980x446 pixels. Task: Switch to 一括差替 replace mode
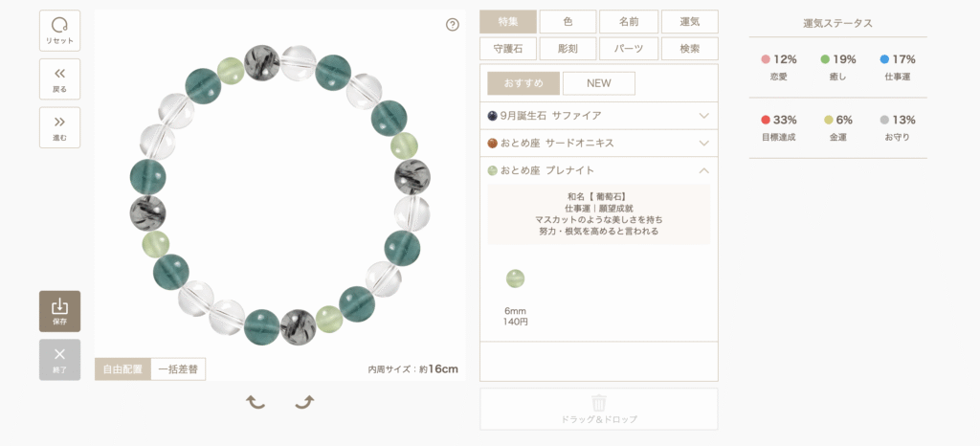[x=178, y=369]
